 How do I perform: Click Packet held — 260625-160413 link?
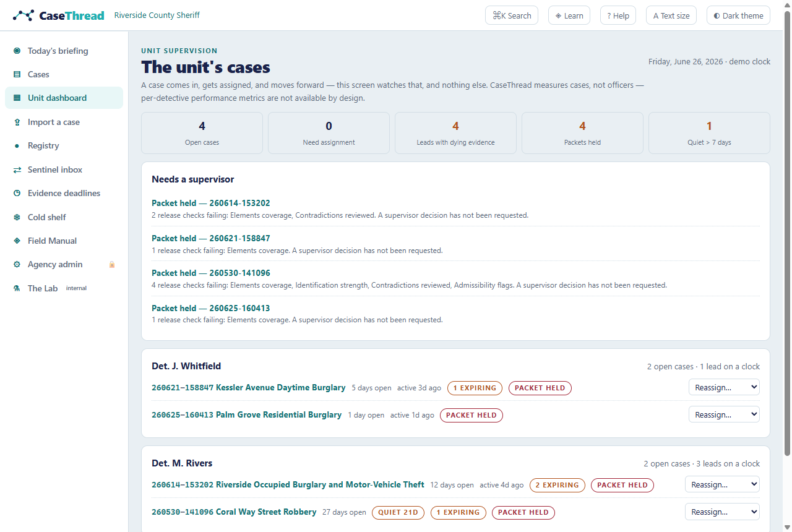[x=211, y=308]
